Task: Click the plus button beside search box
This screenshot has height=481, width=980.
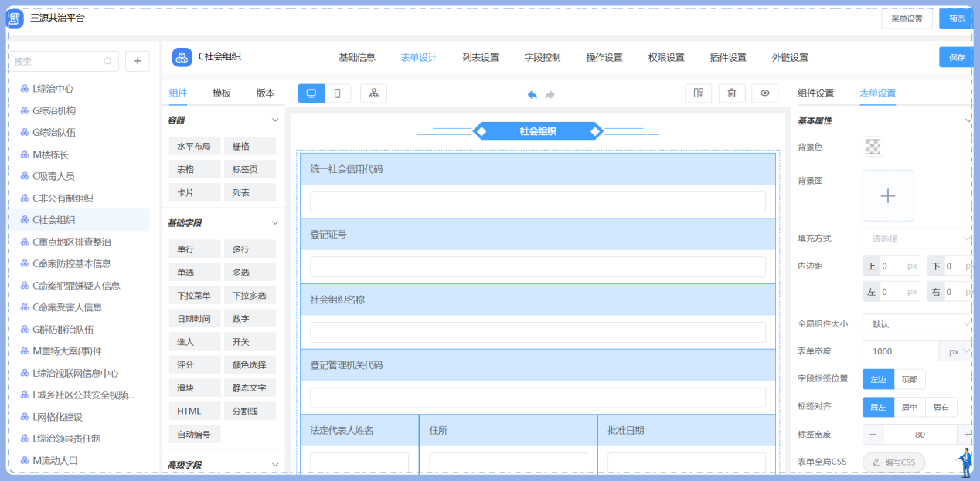Action: 137,61
